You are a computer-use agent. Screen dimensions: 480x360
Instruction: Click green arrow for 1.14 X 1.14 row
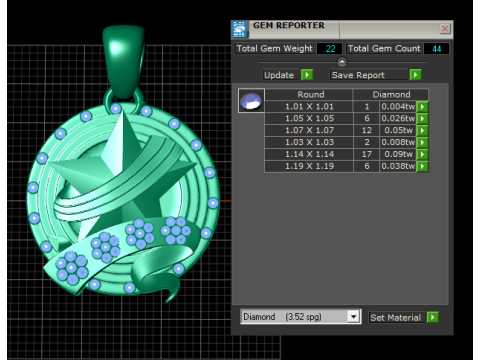422,154
